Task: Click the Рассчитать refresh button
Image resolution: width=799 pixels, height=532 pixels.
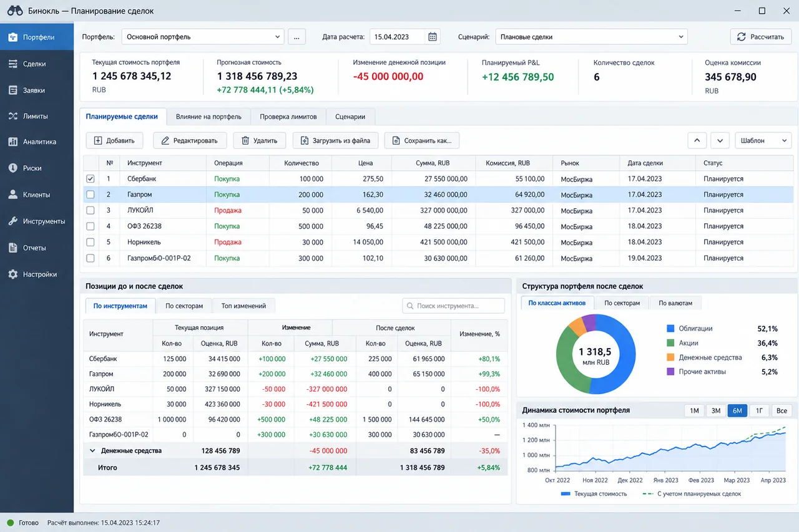Action: pyautogui.click(x=760, y=37)
